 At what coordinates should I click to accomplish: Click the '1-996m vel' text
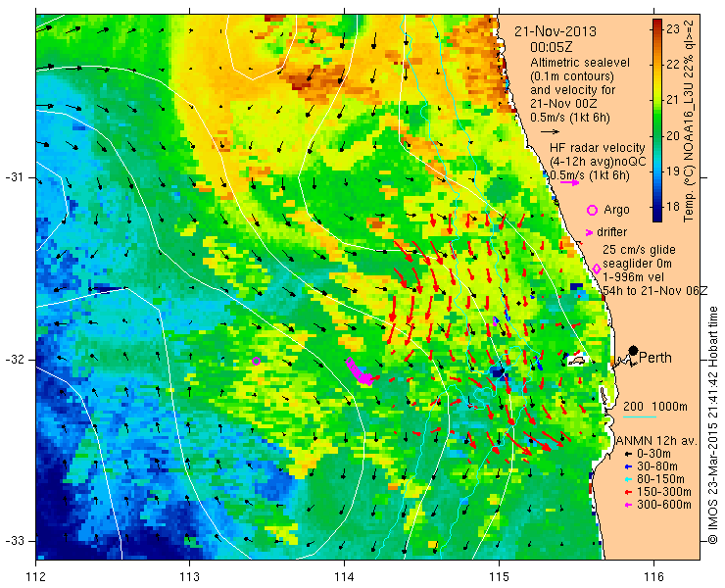click(x=633, y=277)
